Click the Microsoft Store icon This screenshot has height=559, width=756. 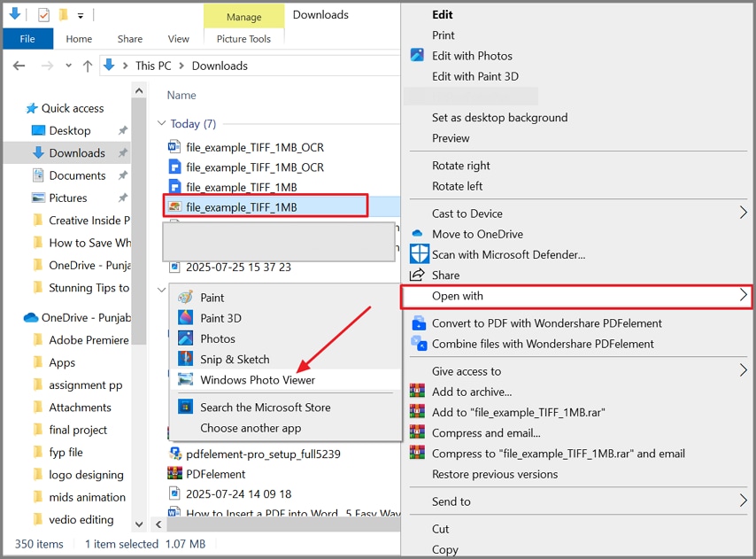pos(185,407)
